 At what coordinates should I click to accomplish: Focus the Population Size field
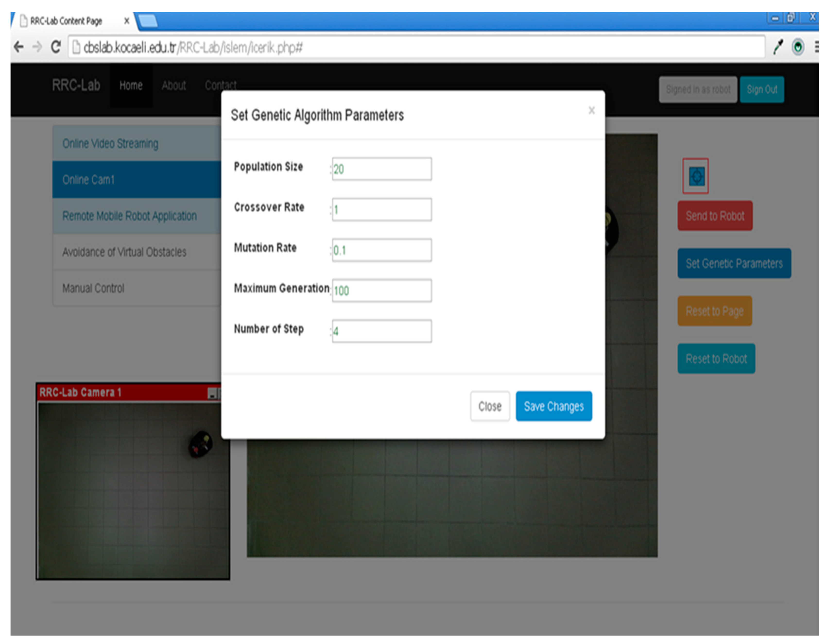click(x=382, y=169)
